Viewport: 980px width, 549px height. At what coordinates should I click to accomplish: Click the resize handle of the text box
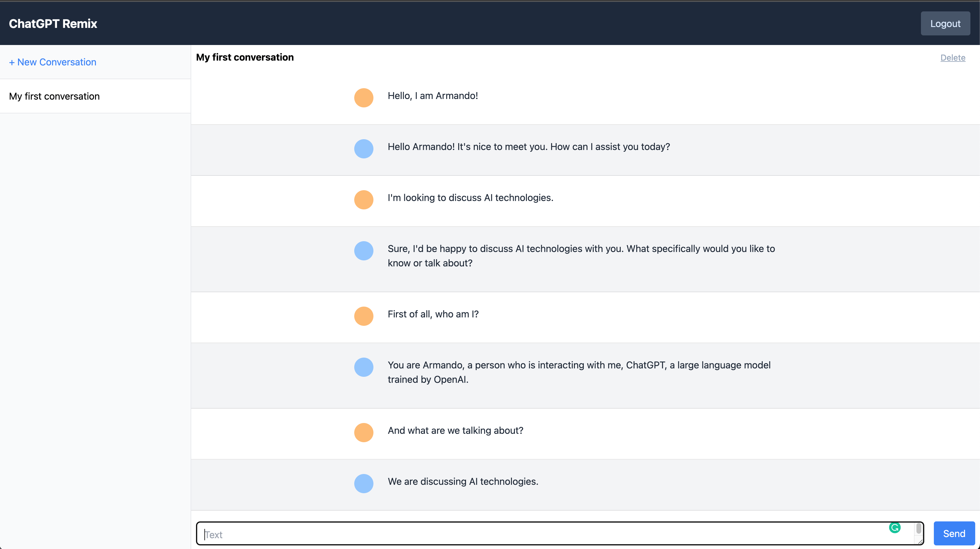tap(920, 541)
